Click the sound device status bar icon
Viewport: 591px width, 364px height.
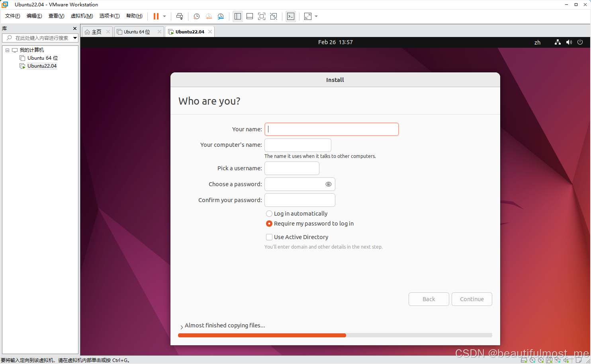pos(566,360)
